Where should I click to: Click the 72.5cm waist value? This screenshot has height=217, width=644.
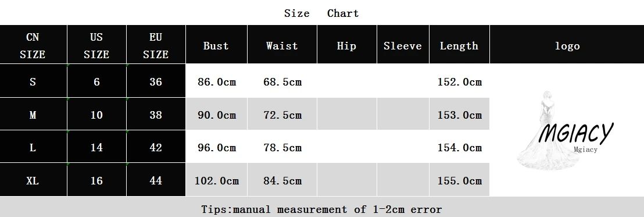pyautogui.click(x=282, y=115)
